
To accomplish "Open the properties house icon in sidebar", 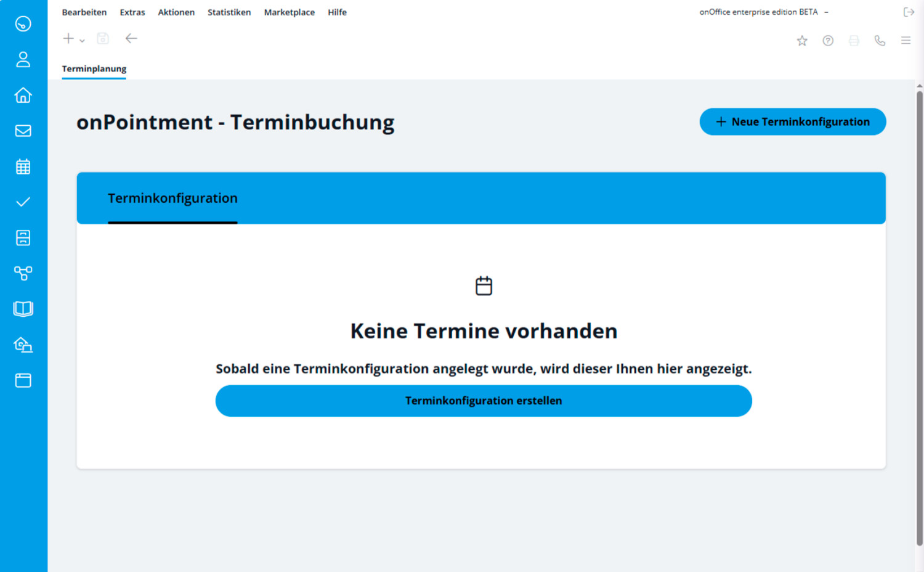I will coord(23,95).
